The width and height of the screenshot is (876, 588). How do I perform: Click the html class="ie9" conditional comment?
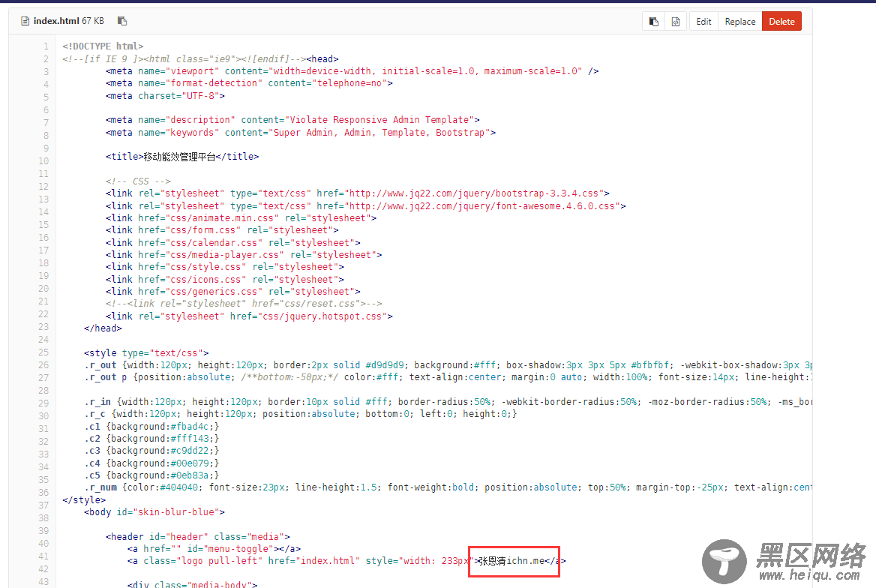(x=184, y=58)
